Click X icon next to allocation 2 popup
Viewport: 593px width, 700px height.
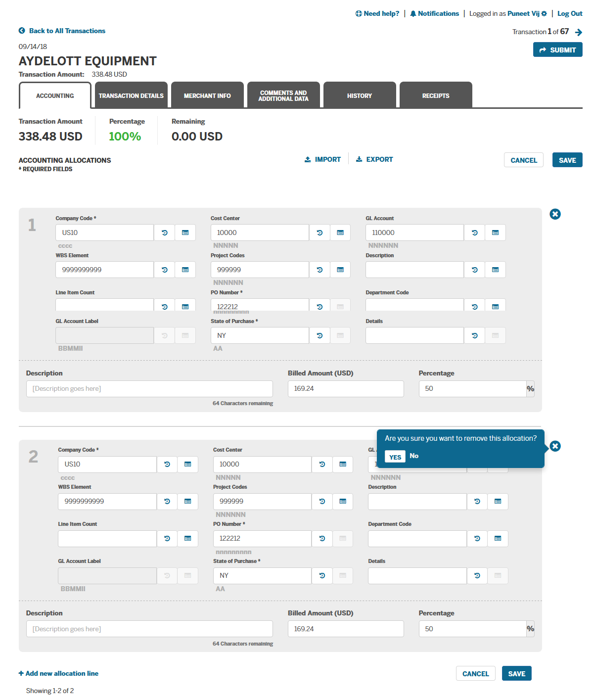click(x=555, y=446)
